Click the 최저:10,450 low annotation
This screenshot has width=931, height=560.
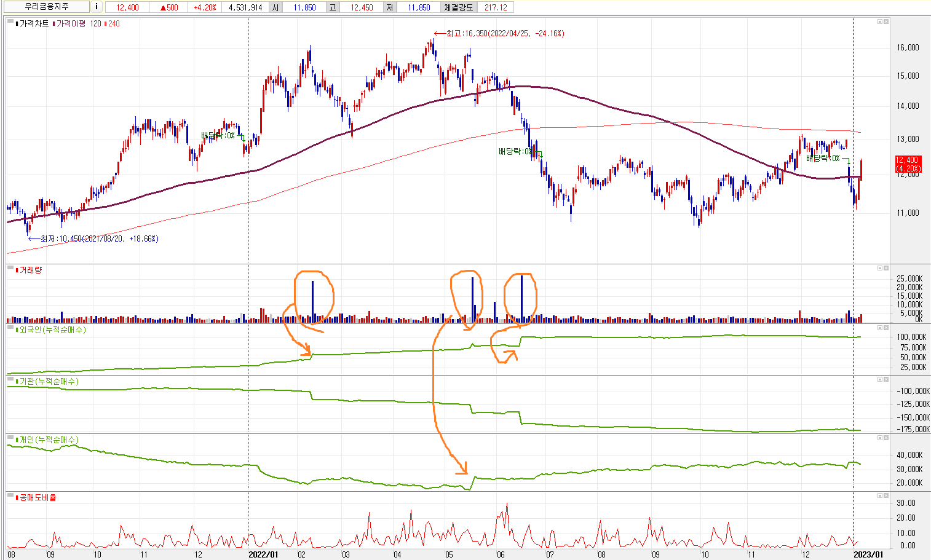[x=93, y=239]
